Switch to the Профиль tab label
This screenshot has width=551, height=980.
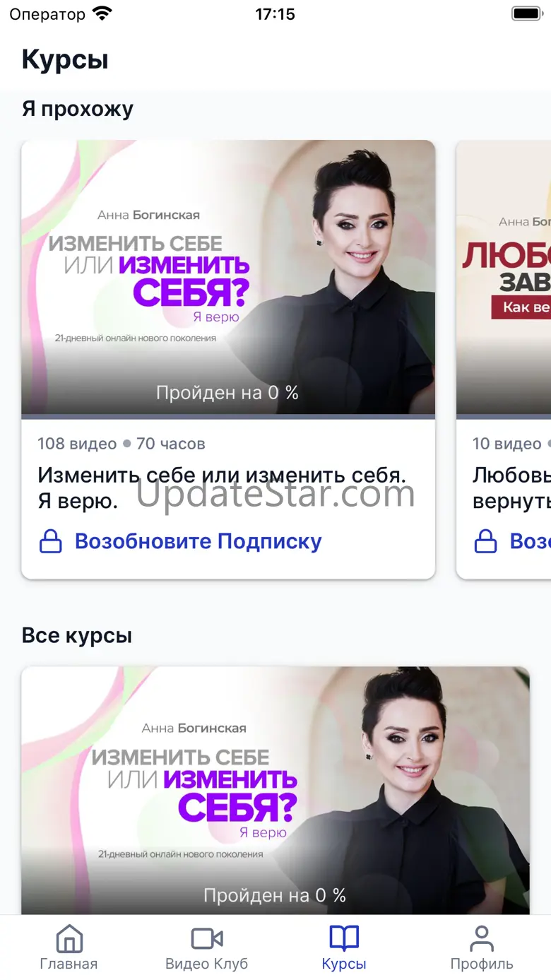pos(482,964)
